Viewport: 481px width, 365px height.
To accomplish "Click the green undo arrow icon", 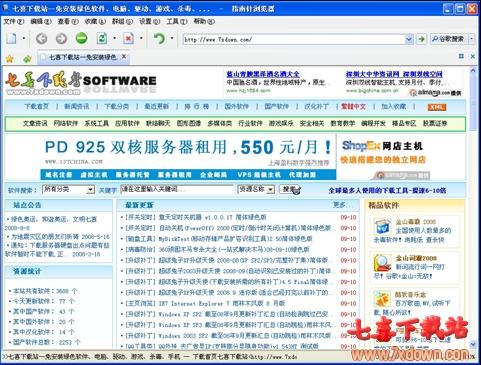I will click(159, 38).
